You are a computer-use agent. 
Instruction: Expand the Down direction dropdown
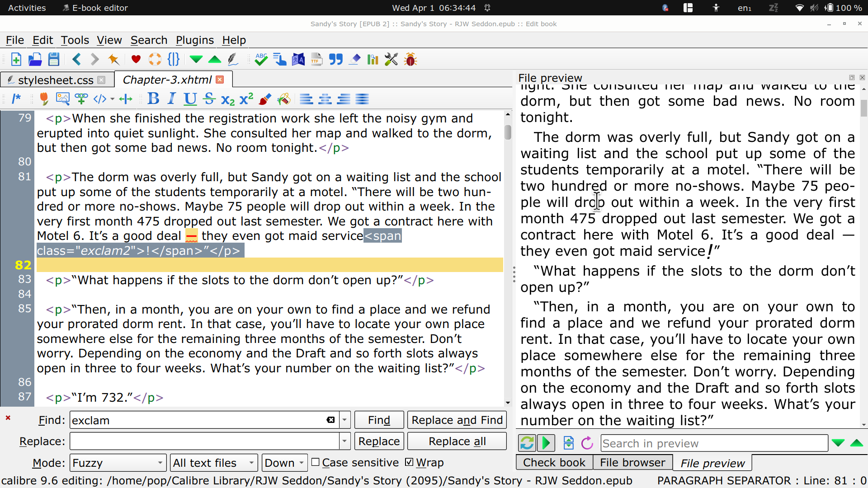coord(285,463)
